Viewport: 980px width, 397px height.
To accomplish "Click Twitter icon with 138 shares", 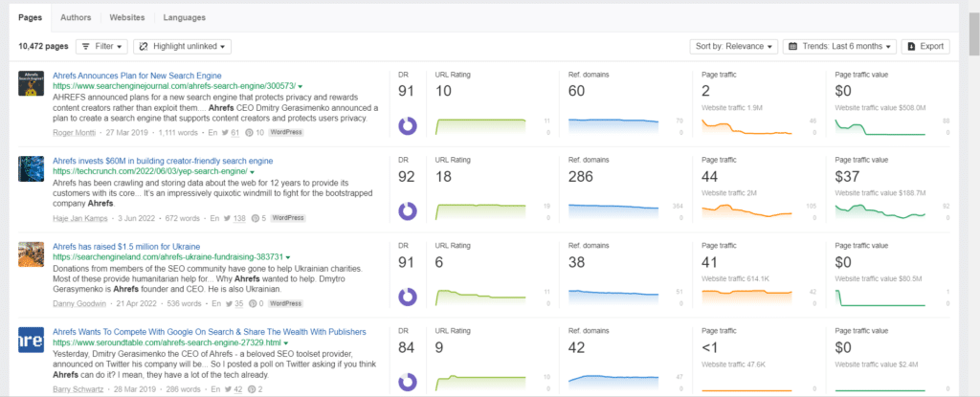I will click(x=228, y=218).
